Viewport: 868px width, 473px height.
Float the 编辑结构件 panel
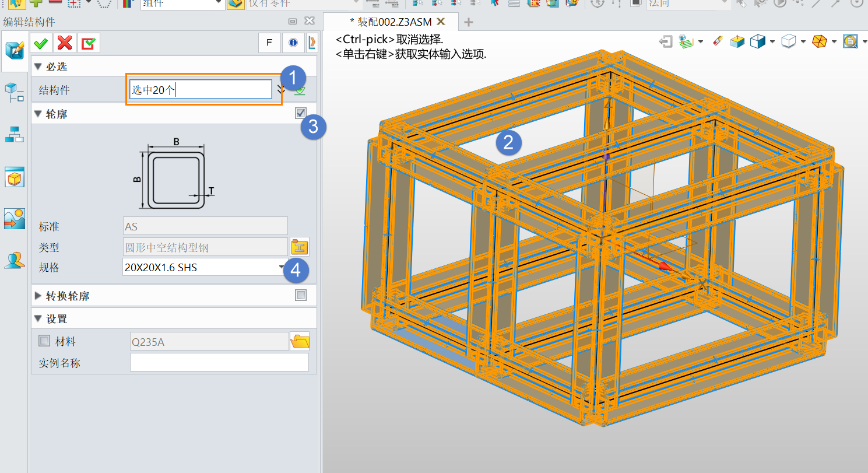293,22
